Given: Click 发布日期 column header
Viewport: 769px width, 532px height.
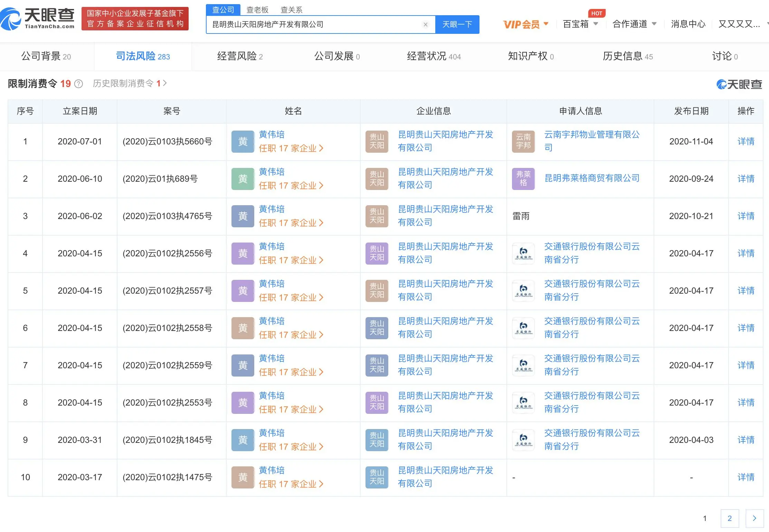Looking at the screenshot, I should pyautogui.click(x=691, y=111).
